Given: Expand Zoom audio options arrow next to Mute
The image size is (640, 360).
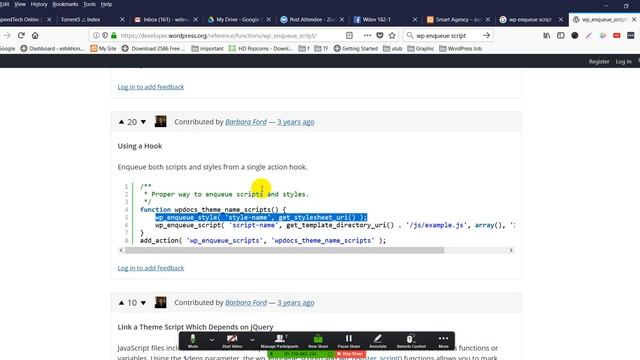Looking at the screenshot, I should (211, 340).
